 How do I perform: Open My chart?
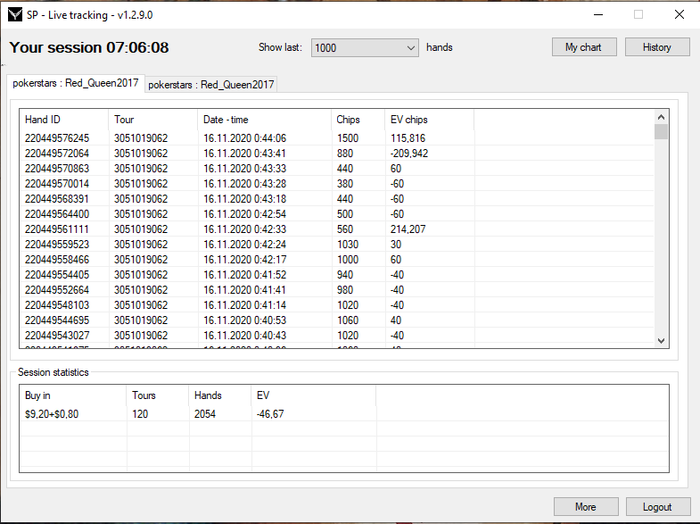[584, 47]
